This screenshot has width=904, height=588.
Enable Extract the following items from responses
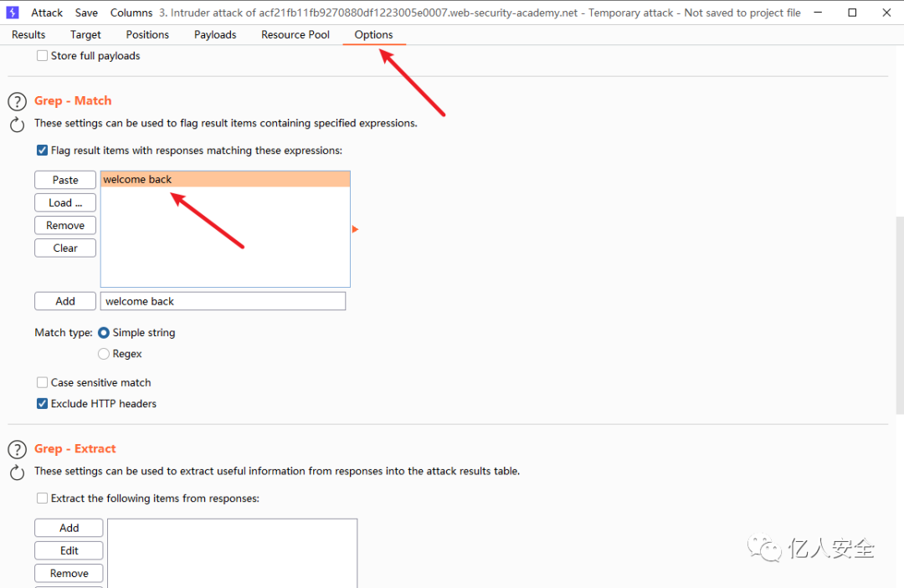point(42,499)
